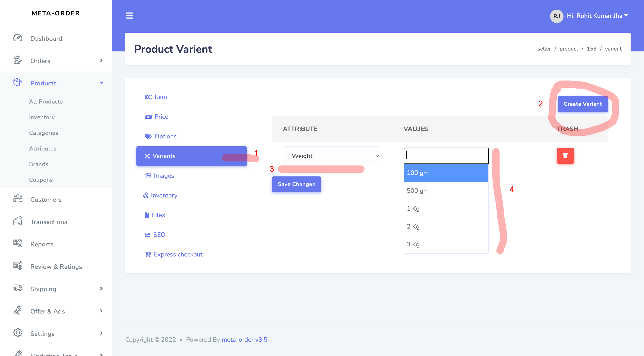This screenshot has width=644, height=356.
Task: Click the Settings gear icon in sidebar
Action: (18, 333)
